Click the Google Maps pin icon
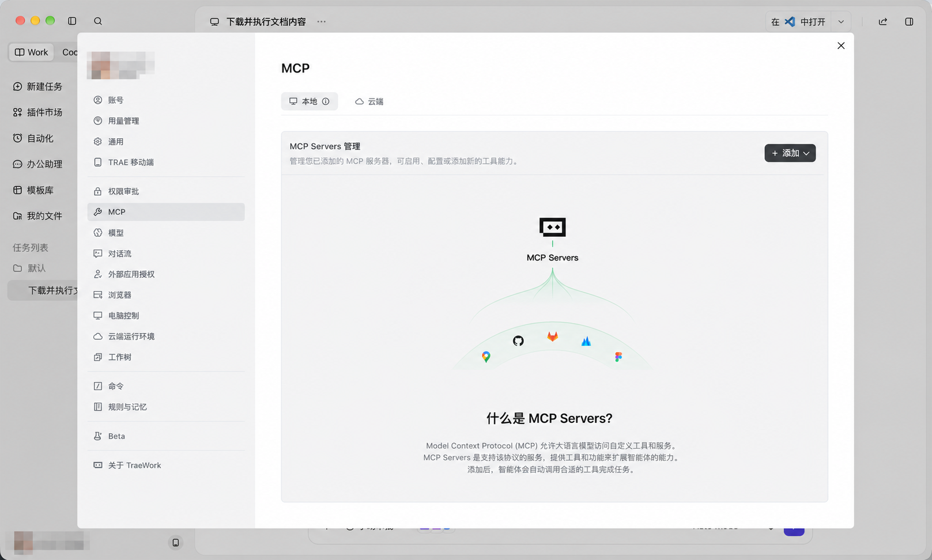 [486, 357]
